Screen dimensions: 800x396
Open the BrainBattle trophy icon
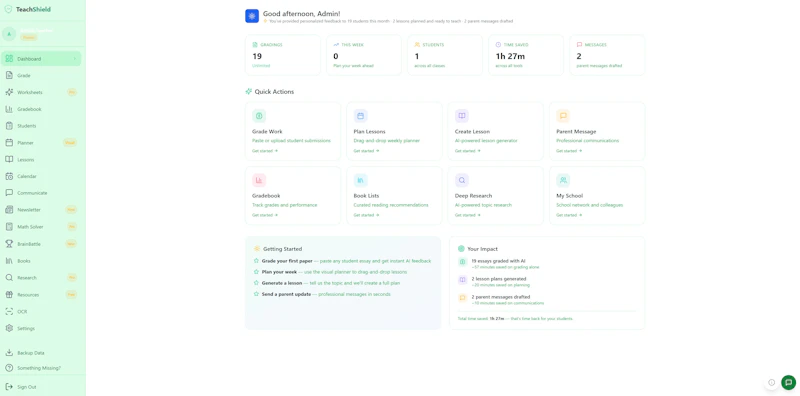[9, 244]
